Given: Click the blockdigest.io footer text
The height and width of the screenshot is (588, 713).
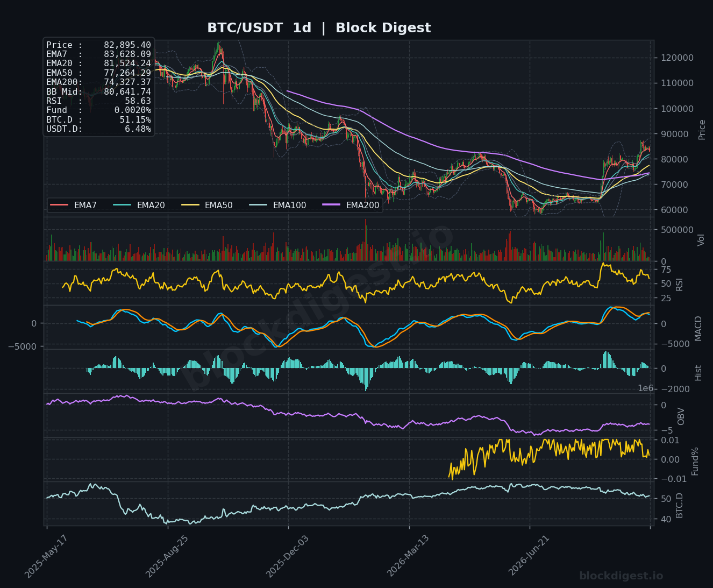Looking at the screenshot, I should (621, 576).
